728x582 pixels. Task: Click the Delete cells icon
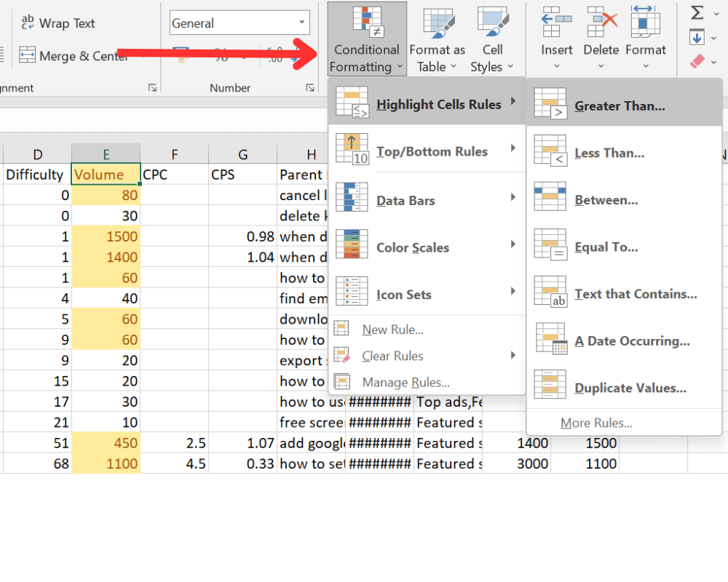tap(601, 20)
